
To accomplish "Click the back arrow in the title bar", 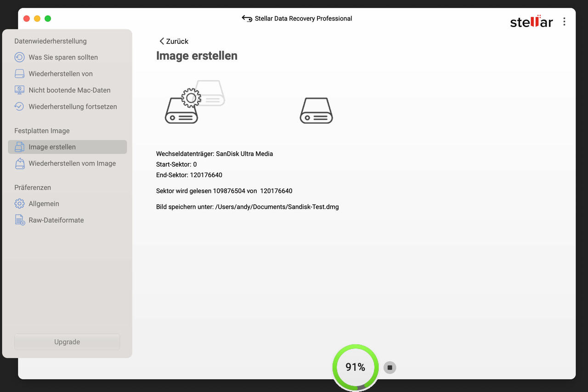I will pyautogui.click(x=247, y=19).
